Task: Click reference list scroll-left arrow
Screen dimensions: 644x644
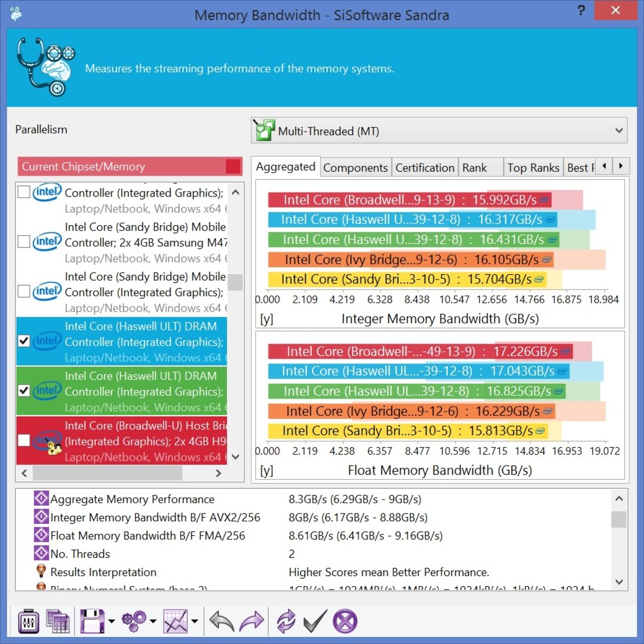Action: tap(24, 473)
